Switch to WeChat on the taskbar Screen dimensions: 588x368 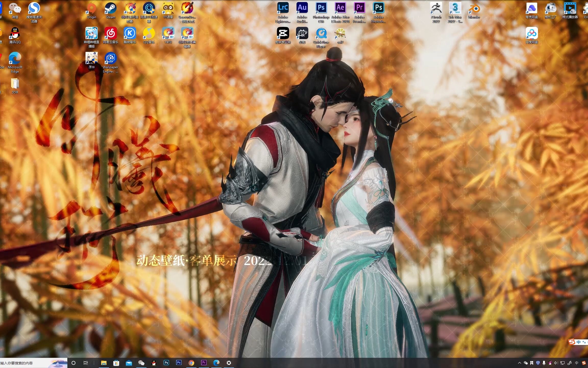click(x=141, y=363)
